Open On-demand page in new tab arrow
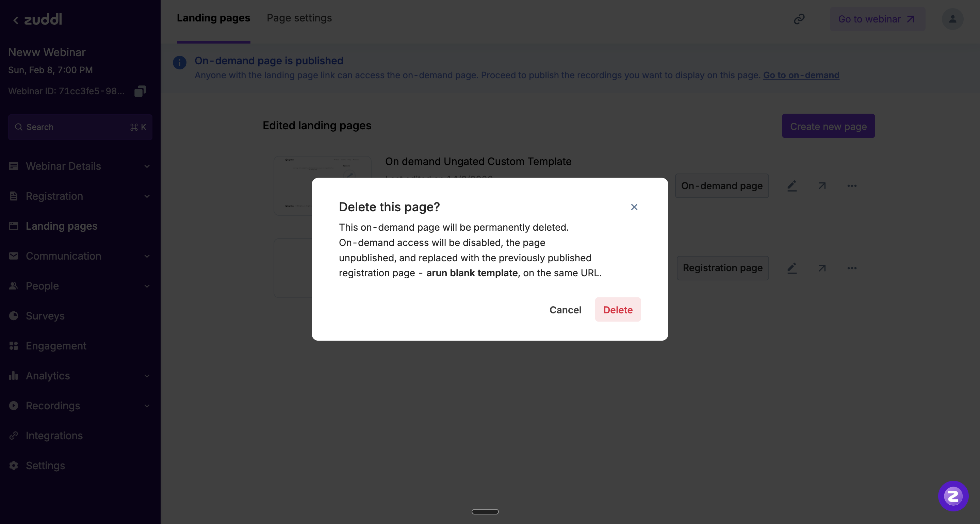 click(822, 186)
